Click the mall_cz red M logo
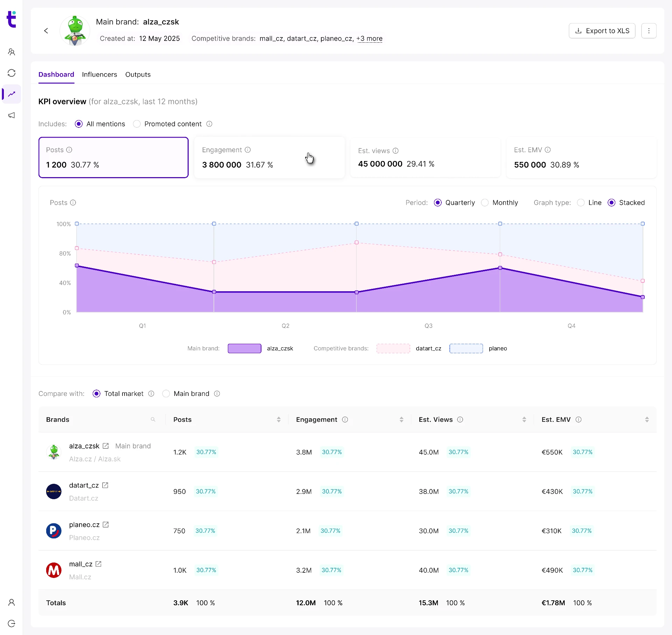The image size is (672, 635). [54, 570]
